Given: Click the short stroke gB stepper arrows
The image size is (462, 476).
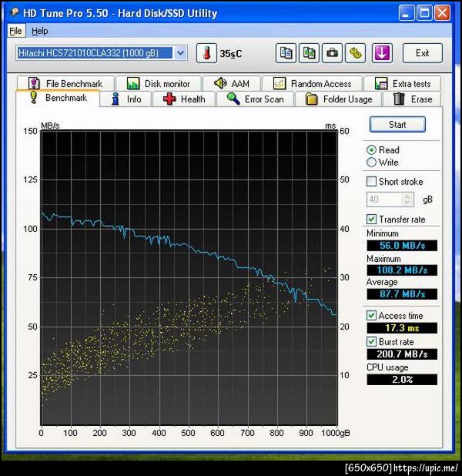Looking at the screenshot, I should (407, 199).
